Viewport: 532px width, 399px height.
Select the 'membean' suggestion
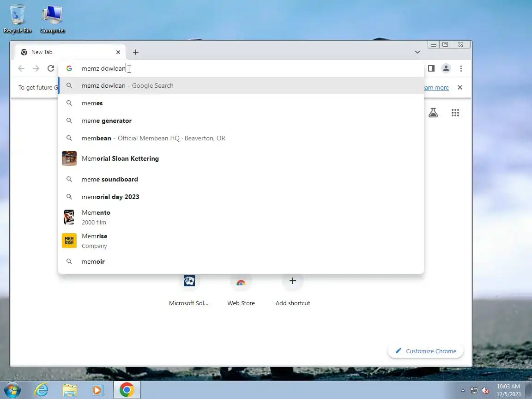pyautogui.click(x=241, y=138)
